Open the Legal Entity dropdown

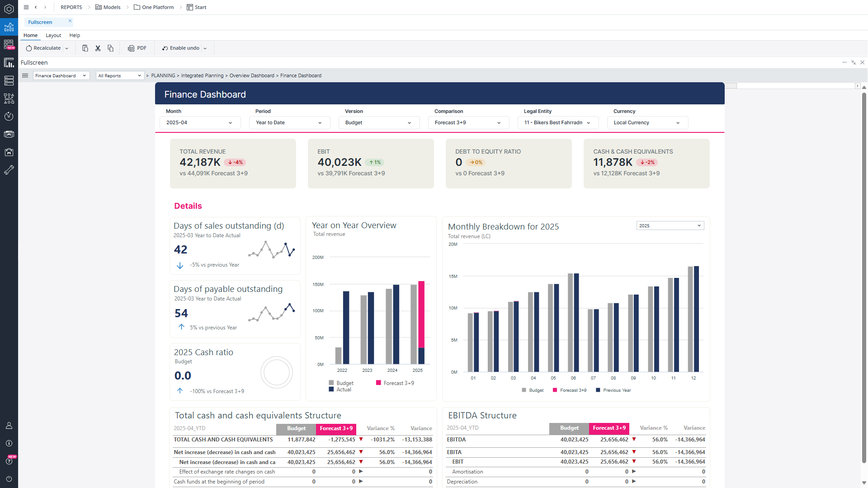557,123
